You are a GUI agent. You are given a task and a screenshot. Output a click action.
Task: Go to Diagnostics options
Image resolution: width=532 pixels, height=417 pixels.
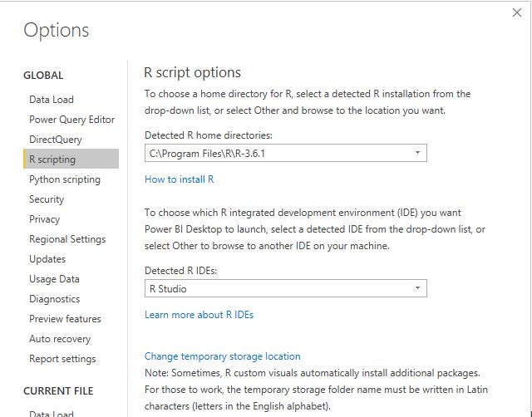click(x=54, y=299)
